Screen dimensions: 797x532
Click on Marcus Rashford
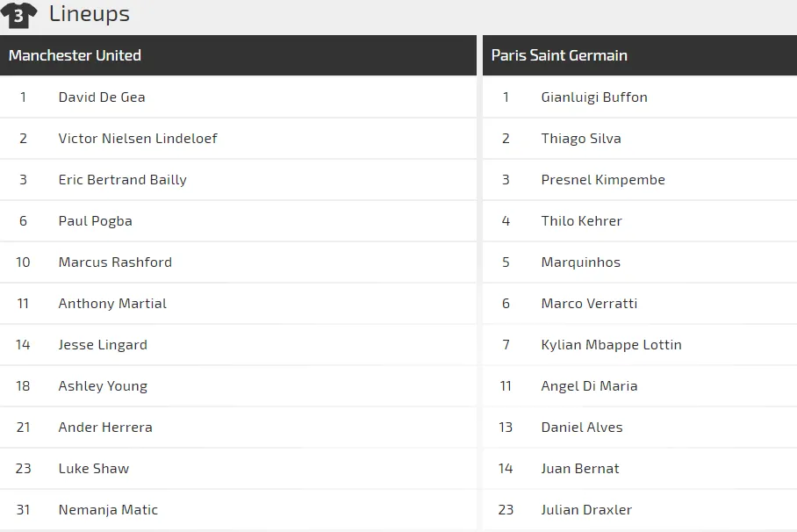[115, 262]
